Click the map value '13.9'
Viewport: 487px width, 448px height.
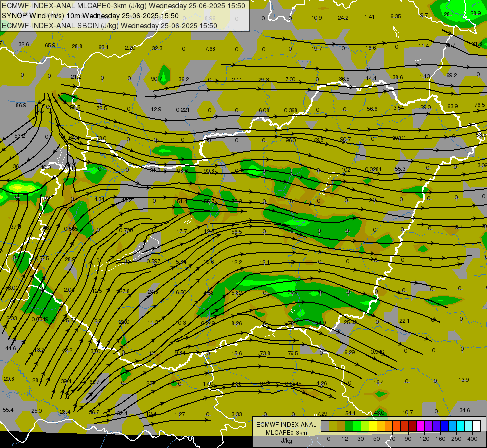pos(464,380)
